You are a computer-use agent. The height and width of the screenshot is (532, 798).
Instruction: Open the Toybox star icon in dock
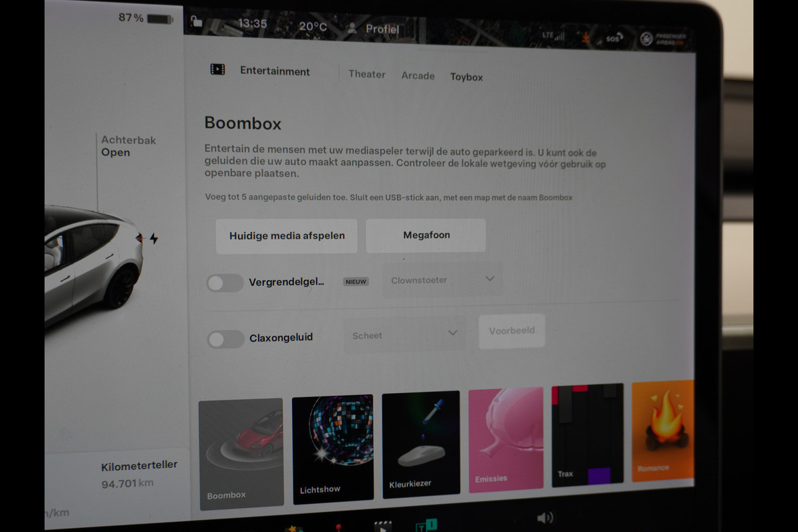(x=292, y=529)
